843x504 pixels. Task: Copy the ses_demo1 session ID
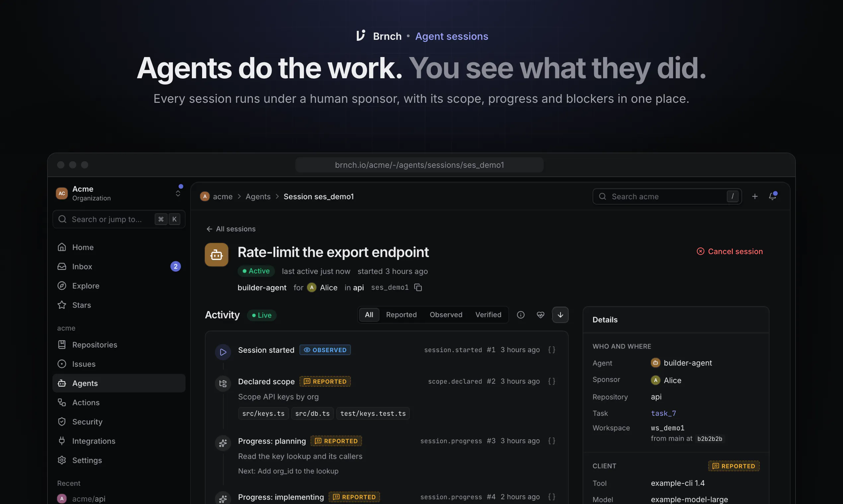tap(418, 288)
